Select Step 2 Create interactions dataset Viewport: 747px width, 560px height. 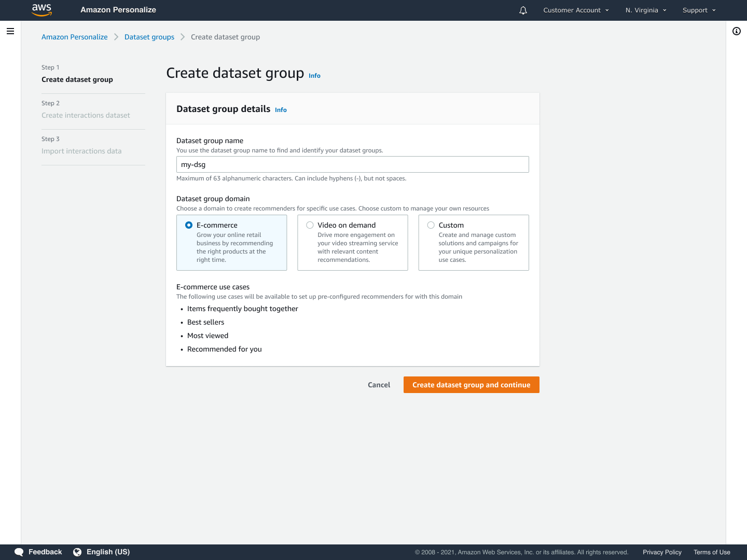pyautogui.click(x=86, y=115)
